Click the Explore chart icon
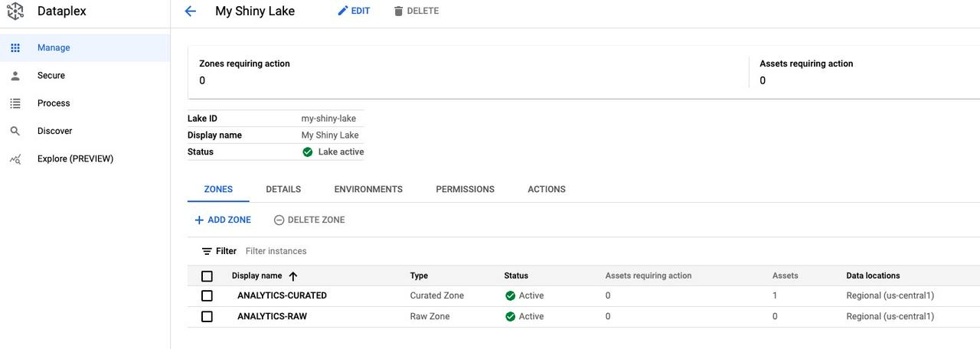The height and width of the screenshot is (349, 980). coord(15,159)
